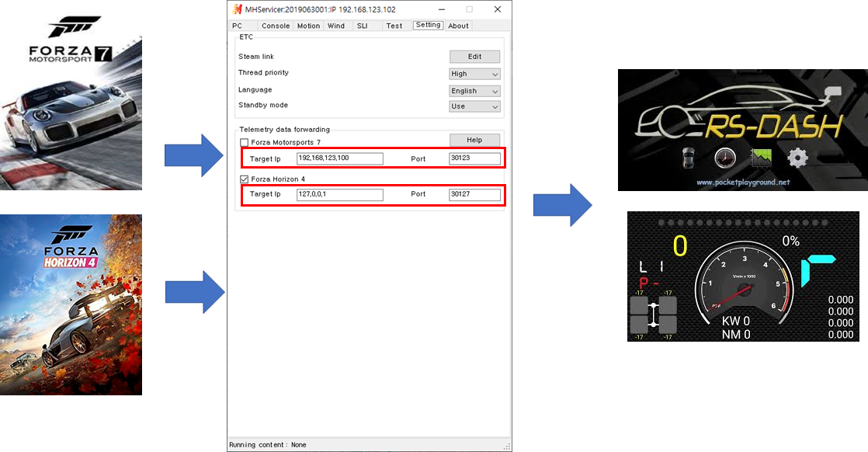This screenshot has width=868, height=452.
Task: Click the 0% indicator on dashboard
Action: [790, 241]
